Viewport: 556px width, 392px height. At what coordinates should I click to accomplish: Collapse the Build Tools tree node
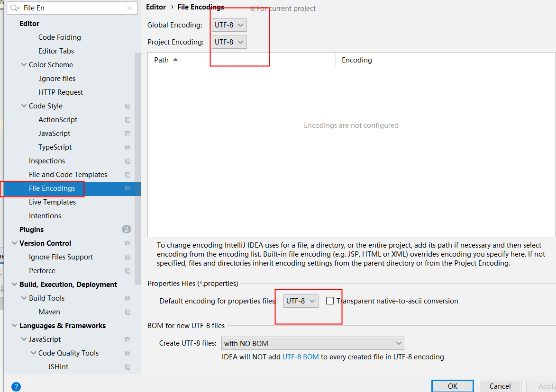(24, 298)
